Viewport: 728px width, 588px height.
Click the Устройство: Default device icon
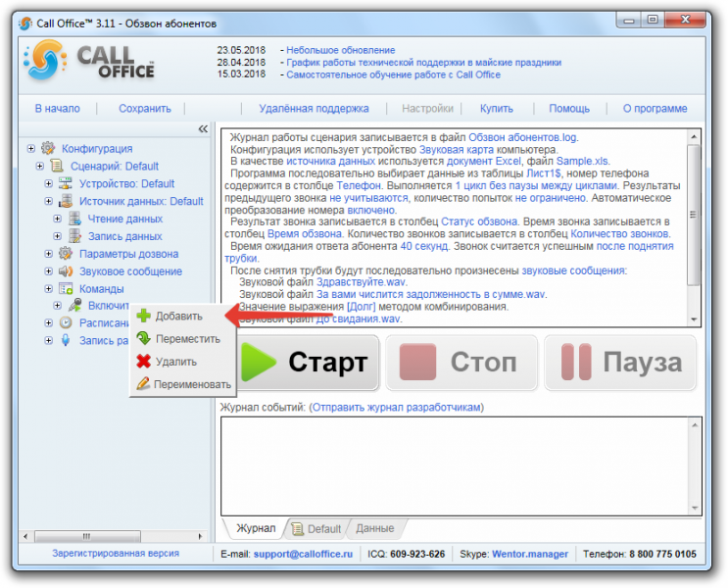tap(66, 183)
